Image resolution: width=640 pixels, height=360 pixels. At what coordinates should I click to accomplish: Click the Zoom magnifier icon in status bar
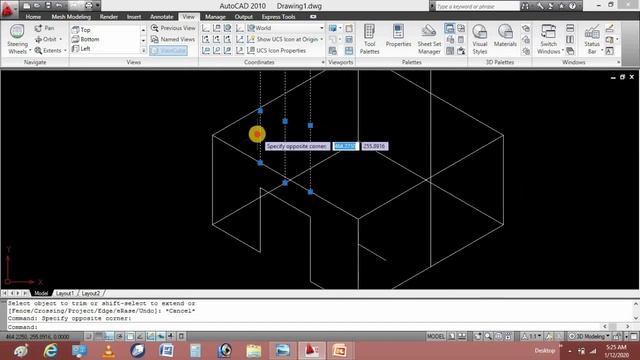tap(488, 336)
